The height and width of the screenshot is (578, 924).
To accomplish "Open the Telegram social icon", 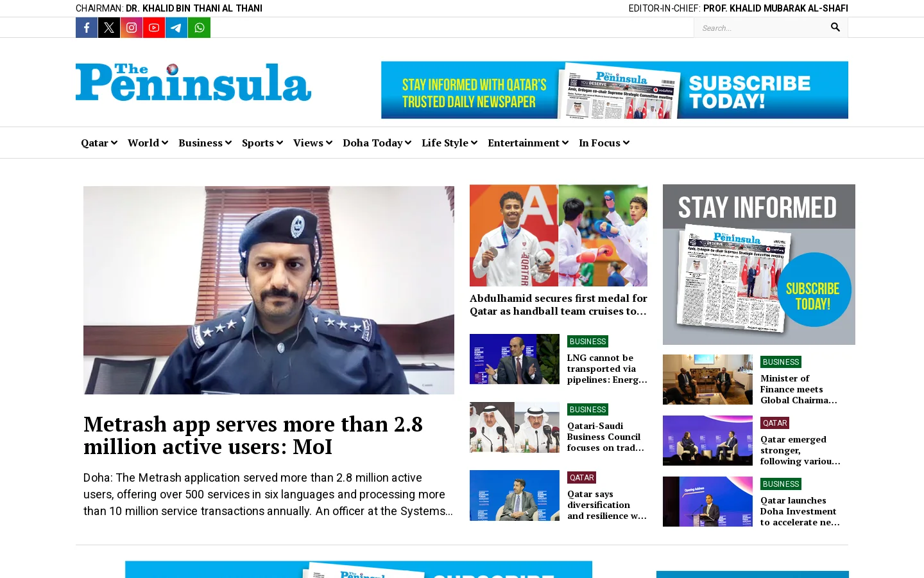I will (x=176, y=28).
